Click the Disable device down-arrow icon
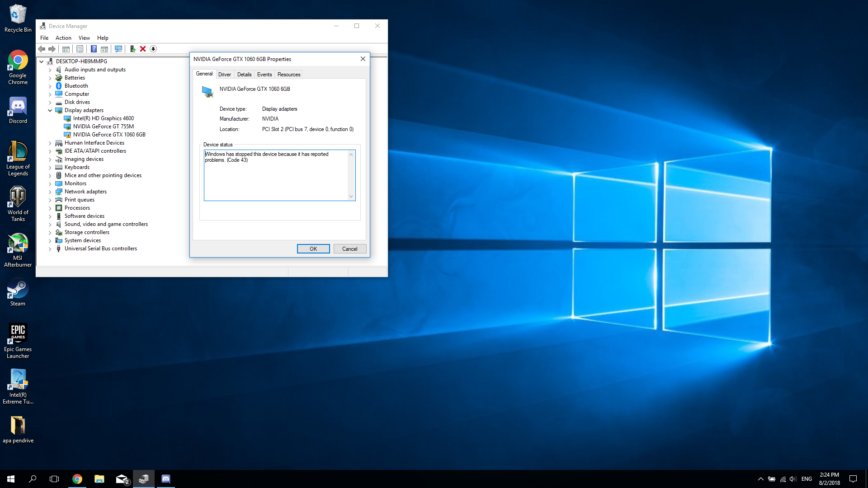868x488 pixels. click(153, 49)
